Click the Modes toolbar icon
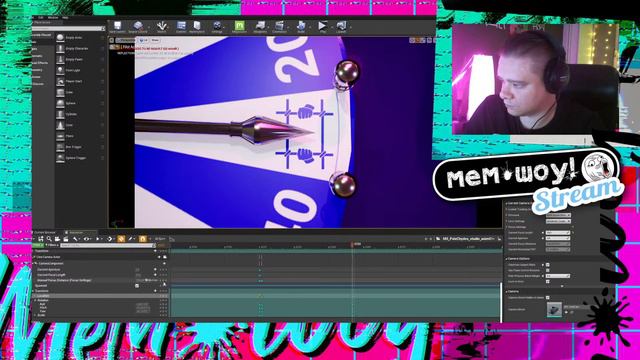This screenshot has height=360, width=640. [162, 27]
